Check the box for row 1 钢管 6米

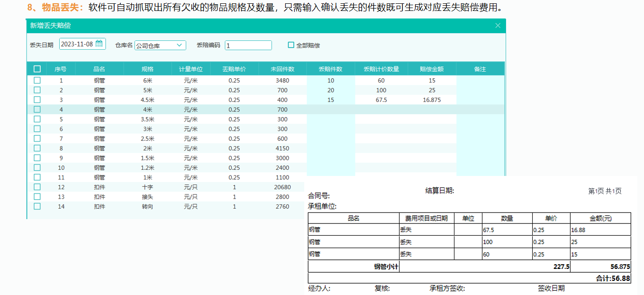click(x=37, y=81)
